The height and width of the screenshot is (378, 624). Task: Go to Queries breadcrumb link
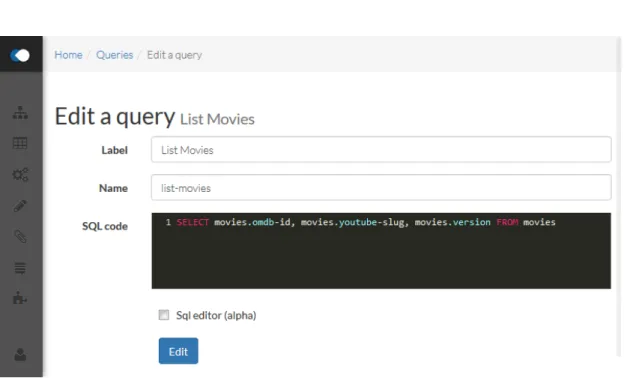(x=115, y=55)
